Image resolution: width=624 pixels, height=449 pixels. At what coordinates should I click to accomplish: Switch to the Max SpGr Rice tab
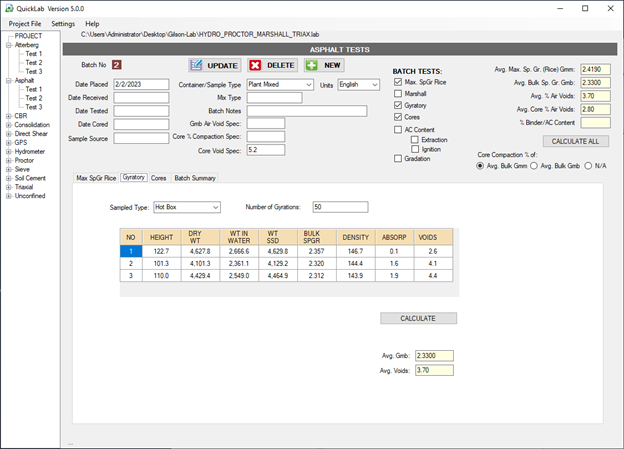(x=97, y=177)
